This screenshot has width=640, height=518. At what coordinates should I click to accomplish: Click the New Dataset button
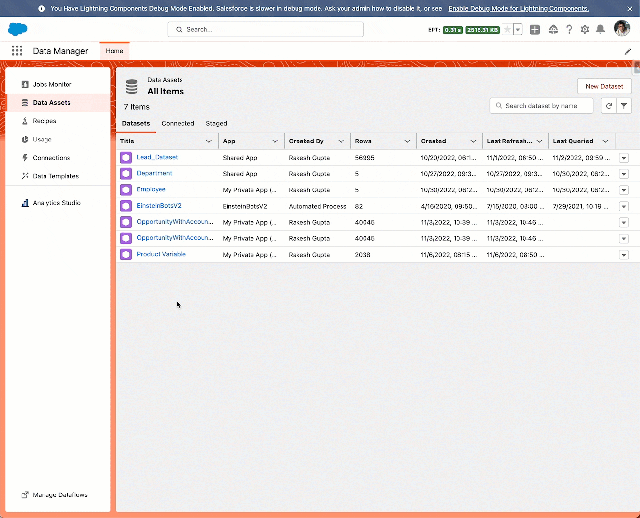point(604,87)
